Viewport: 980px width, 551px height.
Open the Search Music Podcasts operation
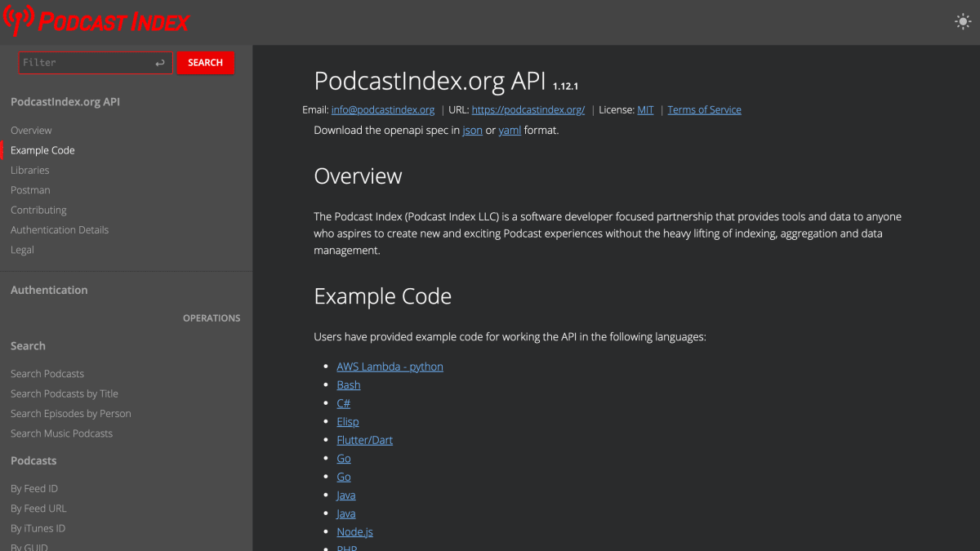click(62, 433)
